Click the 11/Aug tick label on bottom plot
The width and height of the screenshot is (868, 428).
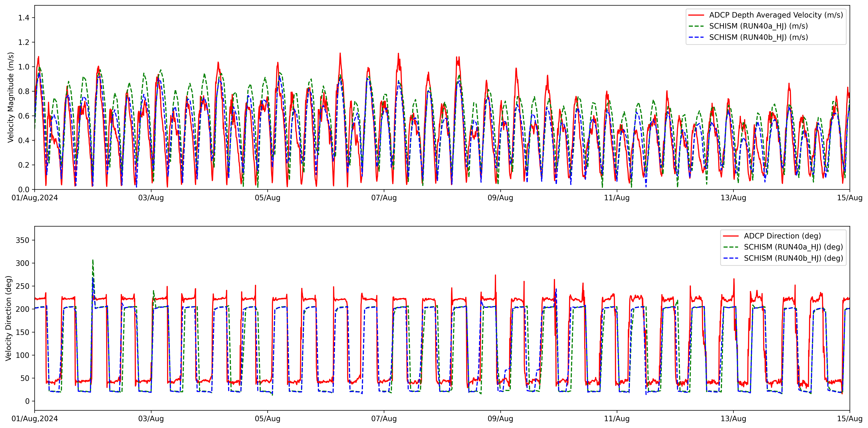pyautogui.click(x=617, y=419)
